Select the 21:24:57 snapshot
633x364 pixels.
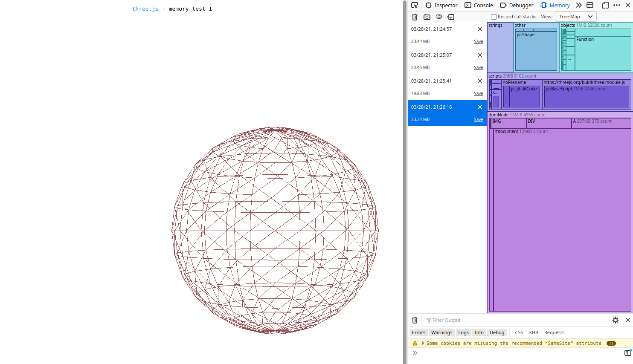[447, 35]
